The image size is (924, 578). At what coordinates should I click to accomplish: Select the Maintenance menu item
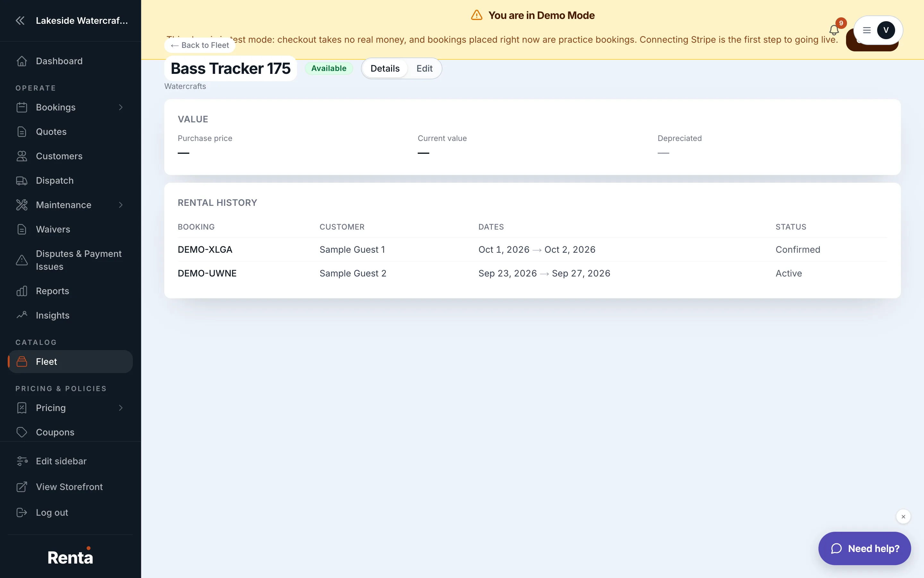[70, 205]
